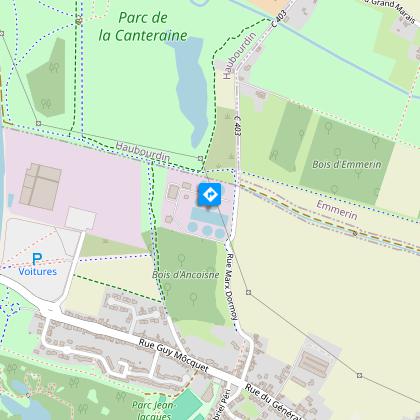
Task: Select the Bois d'Ancoisne label
Action: point(186,275)
